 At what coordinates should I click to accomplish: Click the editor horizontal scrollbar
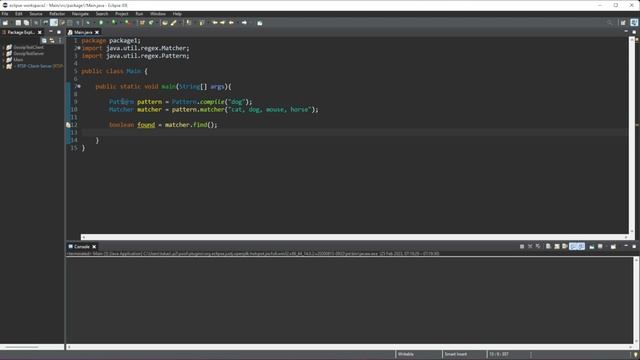pyautogui.click(x=354, y=237)
